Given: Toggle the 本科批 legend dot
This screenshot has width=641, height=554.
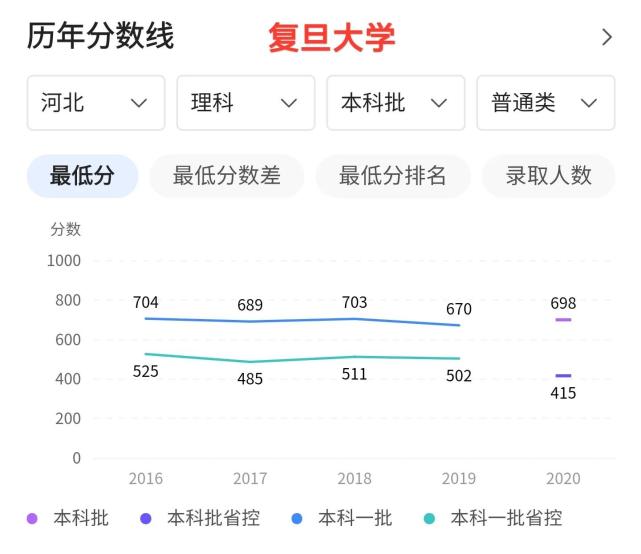Looking at the screenshot, I should [x=32, y=518].
